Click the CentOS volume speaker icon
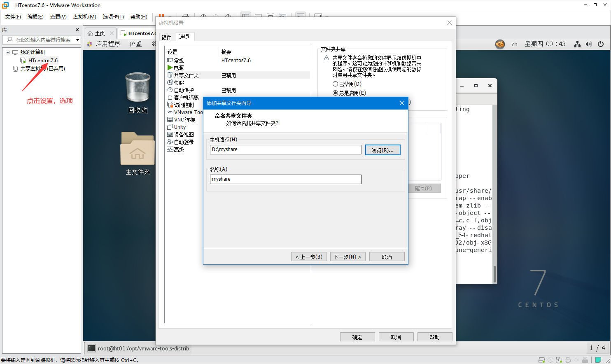 (x=589, y=44)
